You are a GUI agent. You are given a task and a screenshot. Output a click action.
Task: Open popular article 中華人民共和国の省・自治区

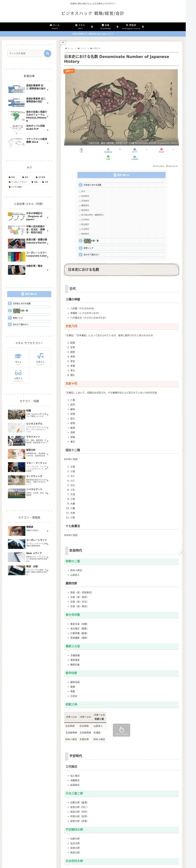click(29, 230)
